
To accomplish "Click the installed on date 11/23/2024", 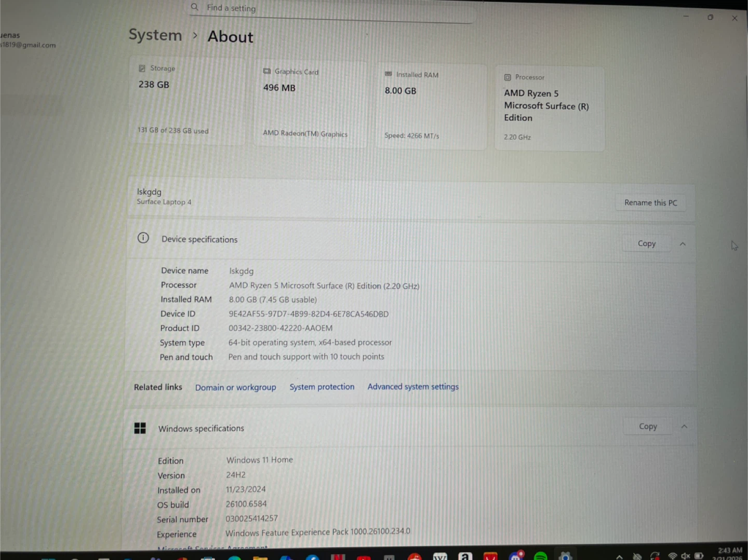I will point(246,489).
